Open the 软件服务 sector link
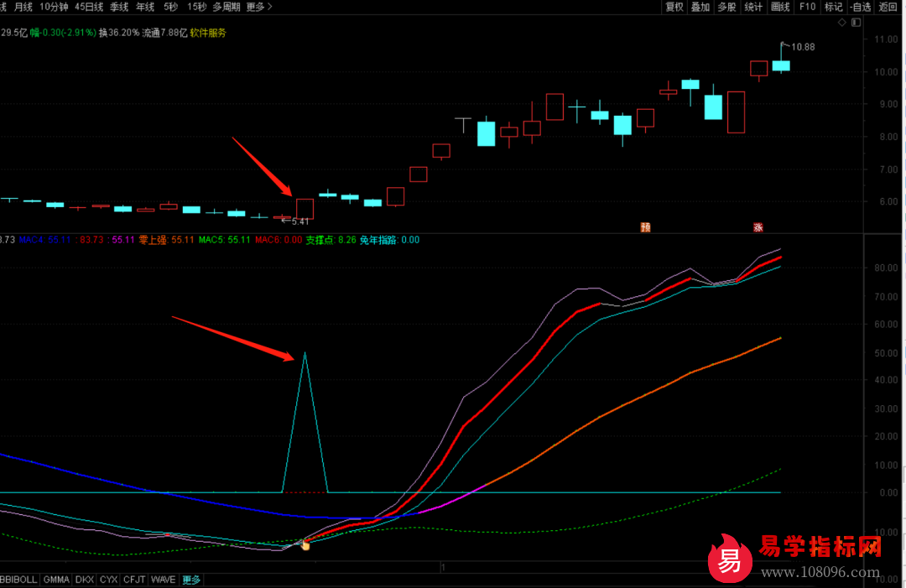Image resolution: width=906 pixels, height=588 pixels. (208, 33)
